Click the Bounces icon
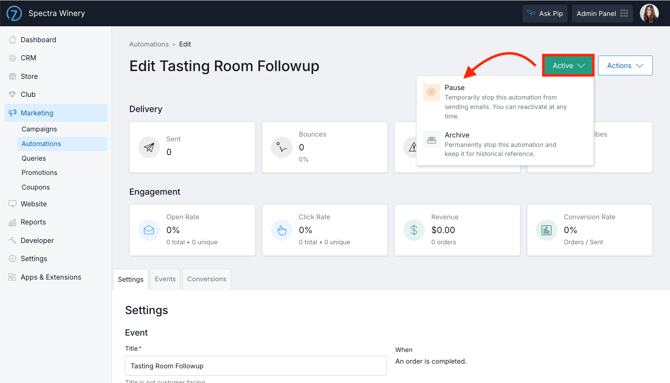This screenshot has width=670, height=383. 282,147
